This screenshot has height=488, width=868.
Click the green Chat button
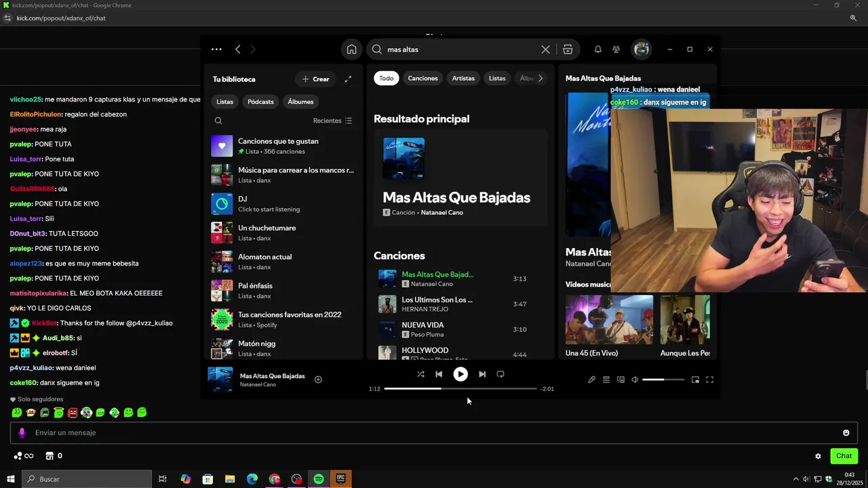[844, 456]
